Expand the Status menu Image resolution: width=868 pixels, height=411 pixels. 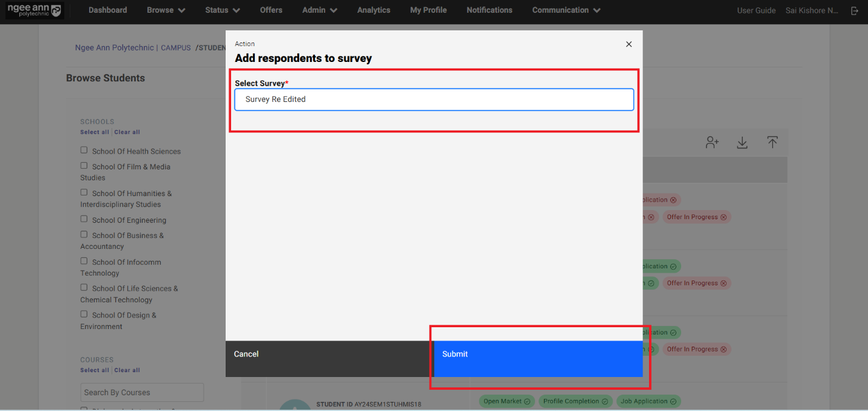(x=222, y=10)
